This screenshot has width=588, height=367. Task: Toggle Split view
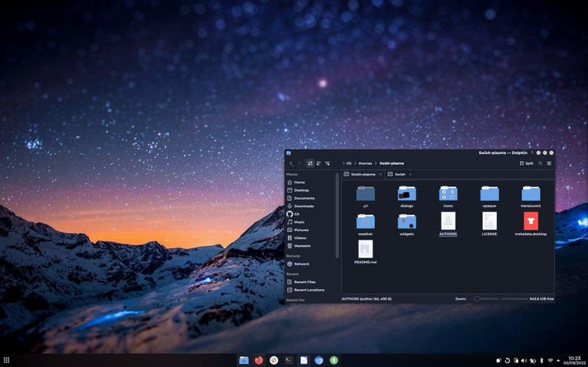(x=526, y=163)
